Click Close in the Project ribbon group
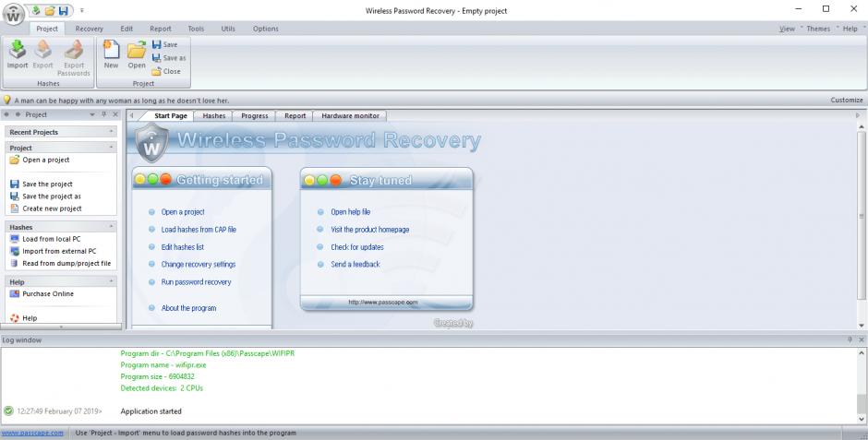This screenshot has height=440, width=868. (166, 71)
